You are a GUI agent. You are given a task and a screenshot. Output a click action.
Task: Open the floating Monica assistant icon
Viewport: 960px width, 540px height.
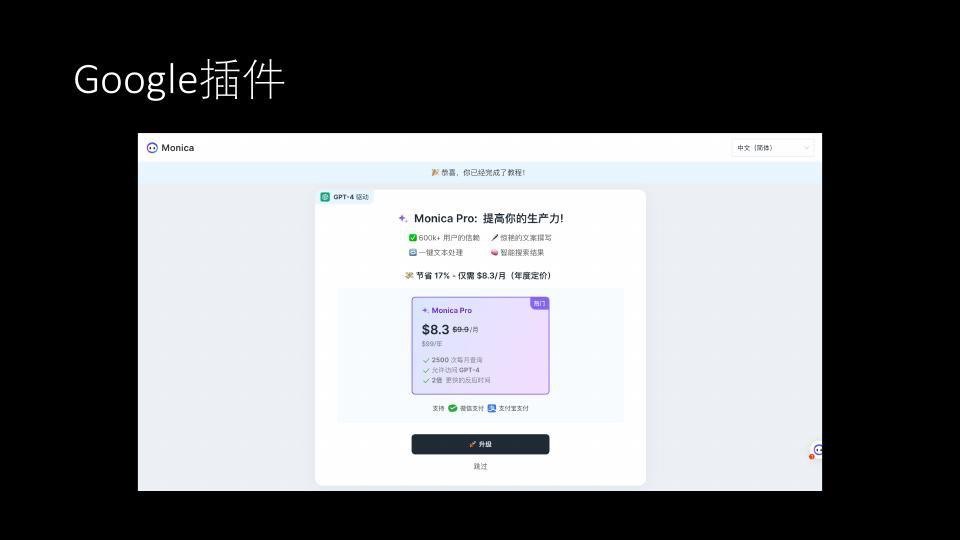pyautogui.click(x=818, y=450)
